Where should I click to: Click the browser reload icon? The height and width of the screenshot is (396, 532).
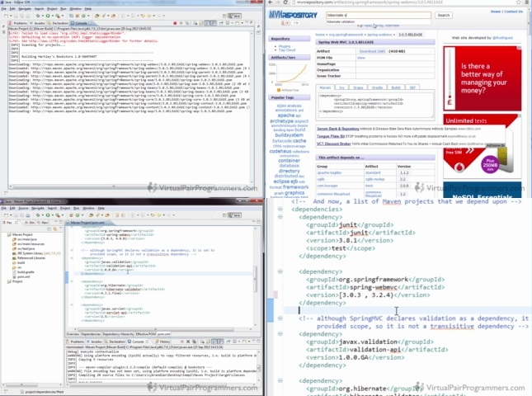tap(285, 2)
